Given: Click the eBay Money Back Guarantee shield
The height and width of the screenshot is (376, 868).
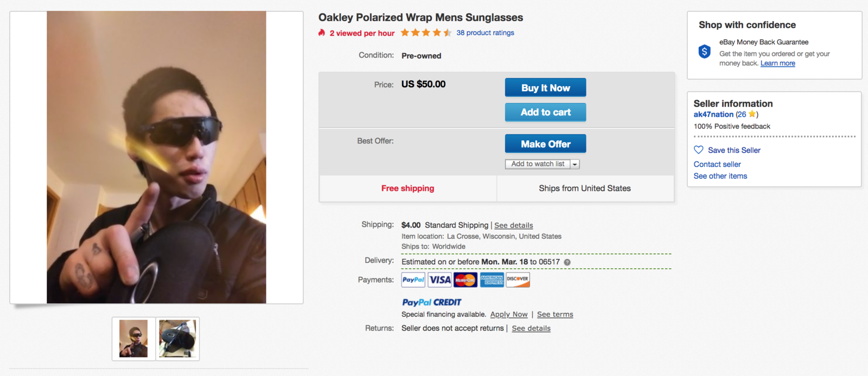Looking at the screenshot, I should 704,51.
